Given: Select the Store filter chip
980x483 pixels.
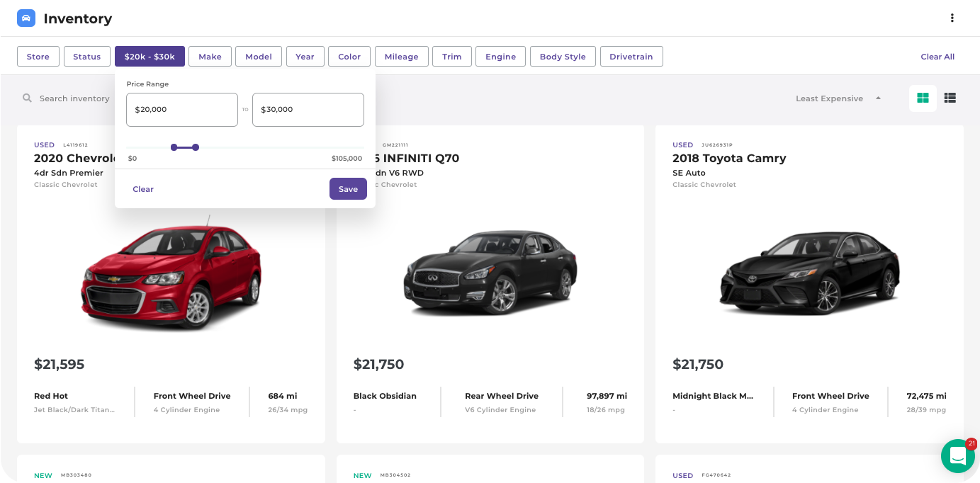Looking at the screenshot, I should point(38,56).
